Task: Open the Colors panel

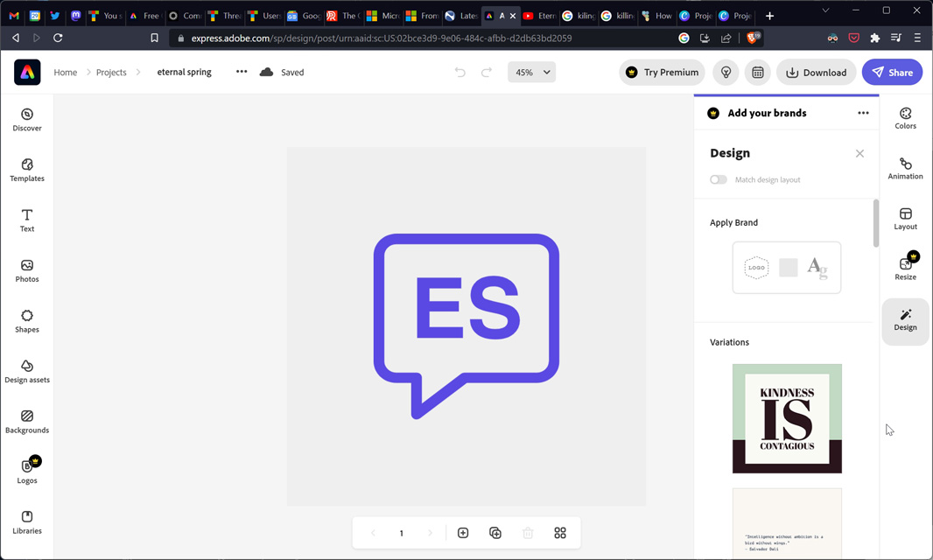Action: (x=905, y=118)
